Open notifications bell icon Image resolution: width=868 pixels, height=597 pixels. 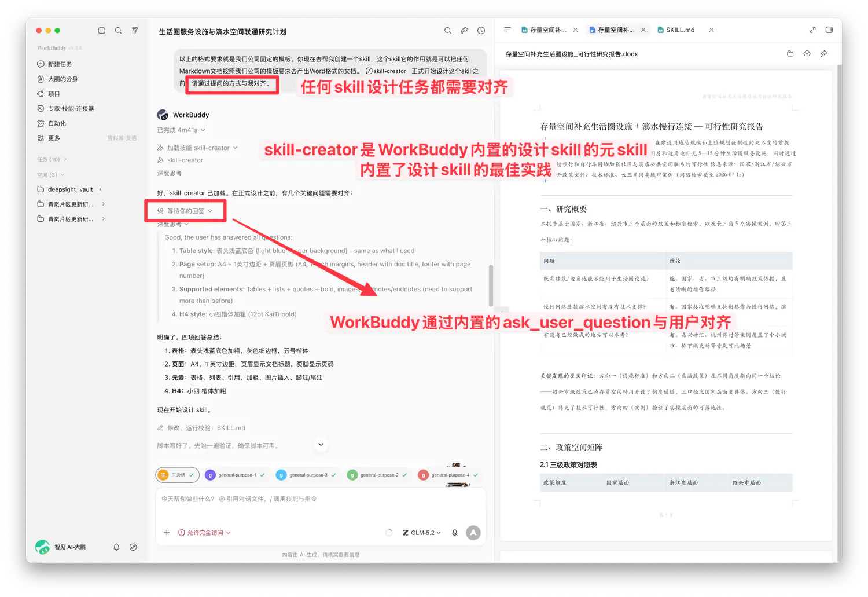[116, 547]
